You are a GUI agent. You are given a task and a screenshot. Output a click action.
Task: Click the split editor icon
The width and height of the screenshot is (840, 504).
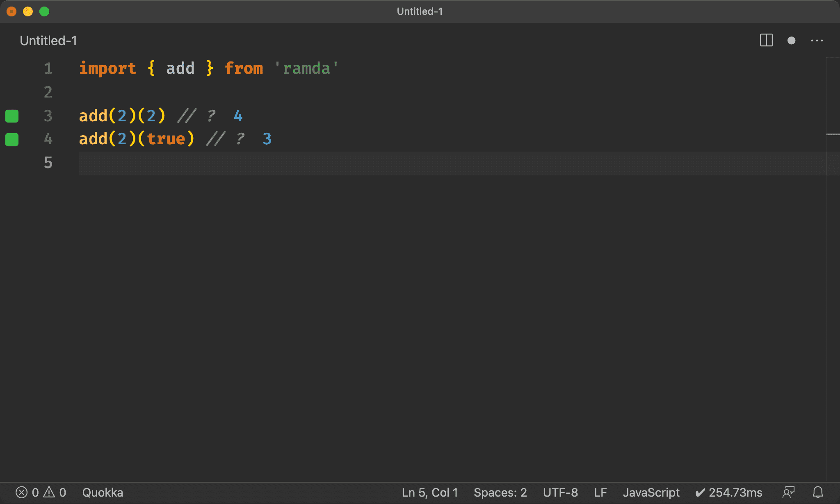point(766,40)
